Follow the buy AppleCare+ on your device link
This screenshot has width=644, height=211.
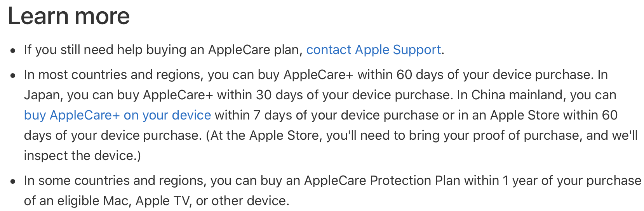(117, 115)
